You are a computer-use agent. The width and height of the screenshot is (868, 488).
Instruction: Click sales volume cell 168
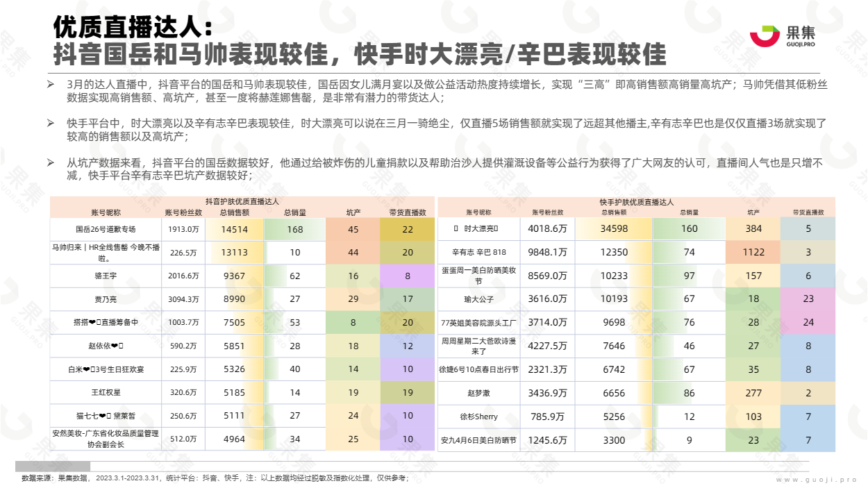click(295, 229)
